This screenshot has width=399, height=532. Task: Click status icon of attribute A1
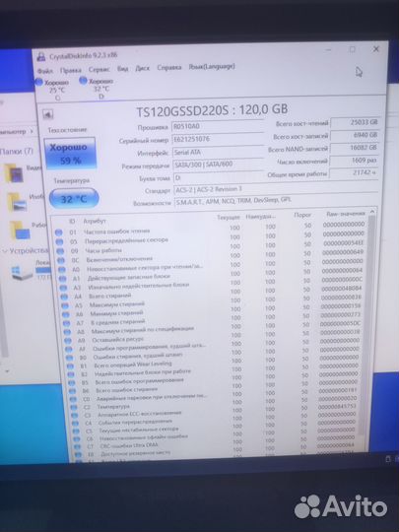(x=63, y=279)
